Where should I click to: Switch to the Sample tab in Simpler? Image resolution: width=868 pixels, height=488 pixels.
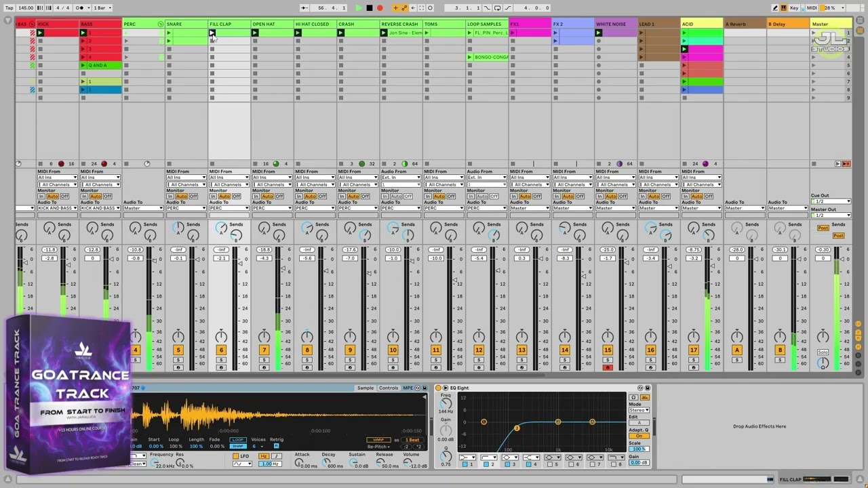coord(366,388)
